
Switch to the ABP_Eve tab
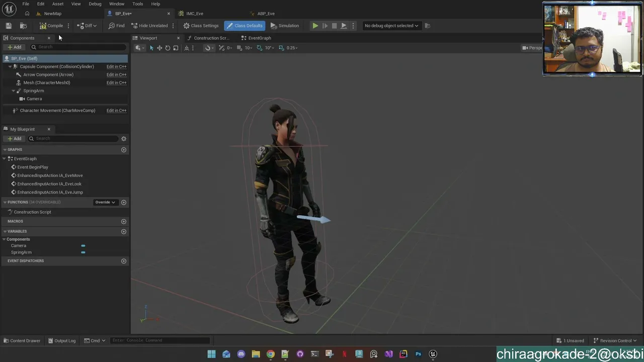[266, 14]
